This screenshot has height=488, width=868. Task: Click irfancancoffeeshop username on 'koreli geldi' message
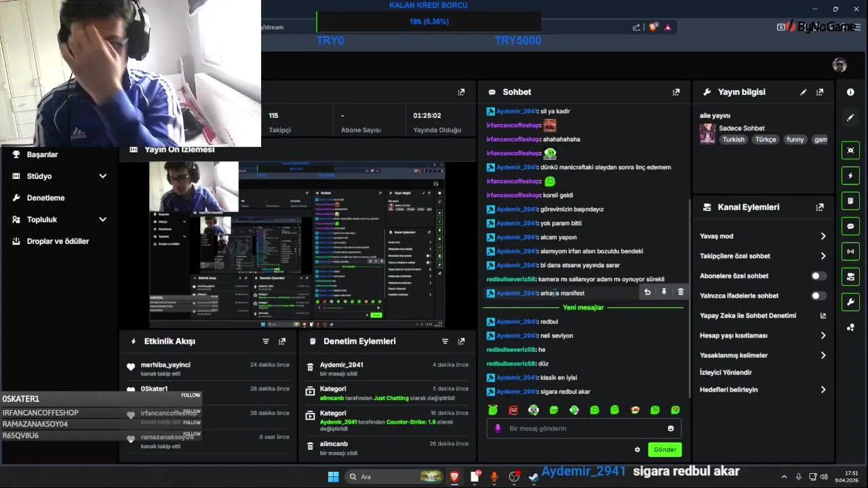coord(513,195)
